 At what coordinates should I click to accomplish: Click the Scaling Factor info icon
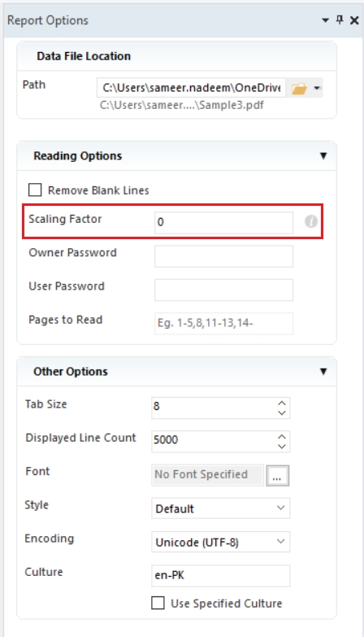(311, 221)
